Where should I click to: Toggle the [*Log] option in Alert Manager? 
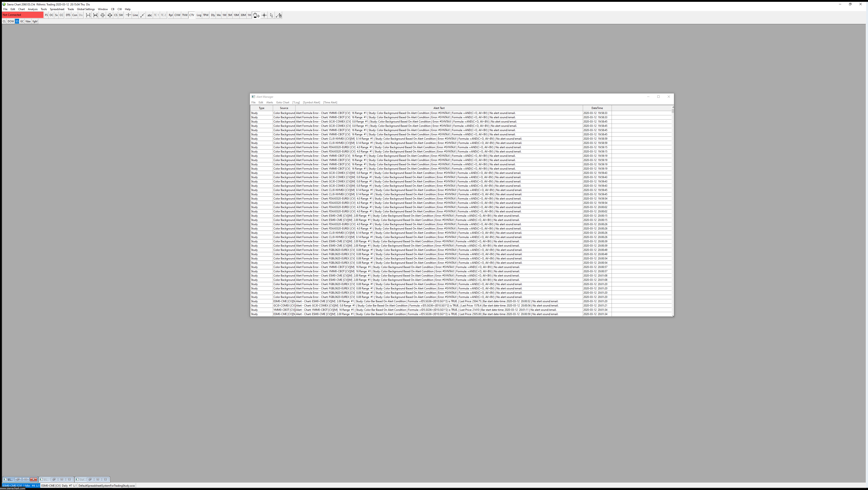coord(296,102)
